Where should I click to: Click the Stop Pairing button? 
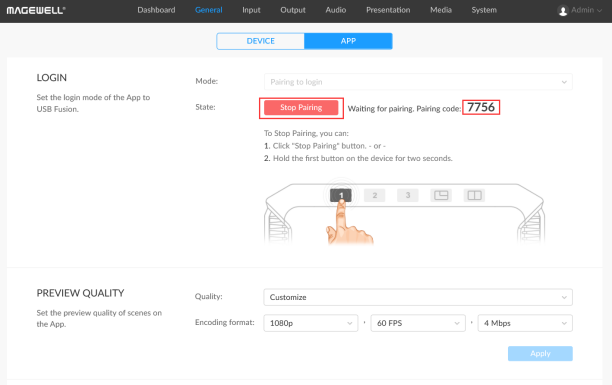[x=301, y=108]
